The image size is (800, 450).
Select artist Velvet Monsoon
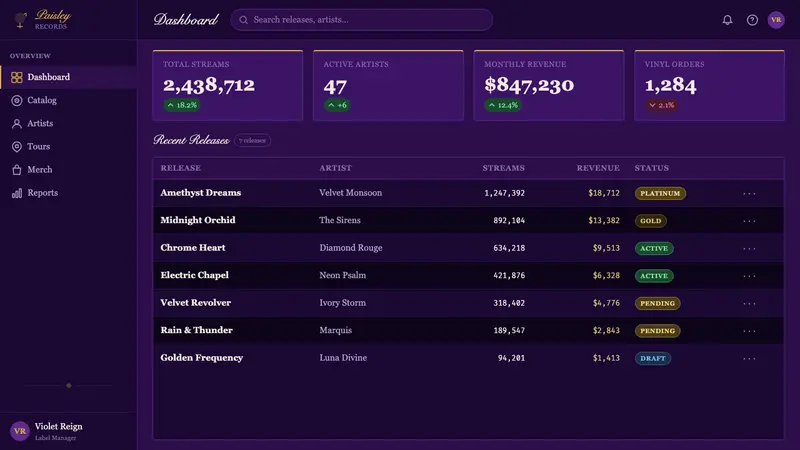click(x=351, y=193)
